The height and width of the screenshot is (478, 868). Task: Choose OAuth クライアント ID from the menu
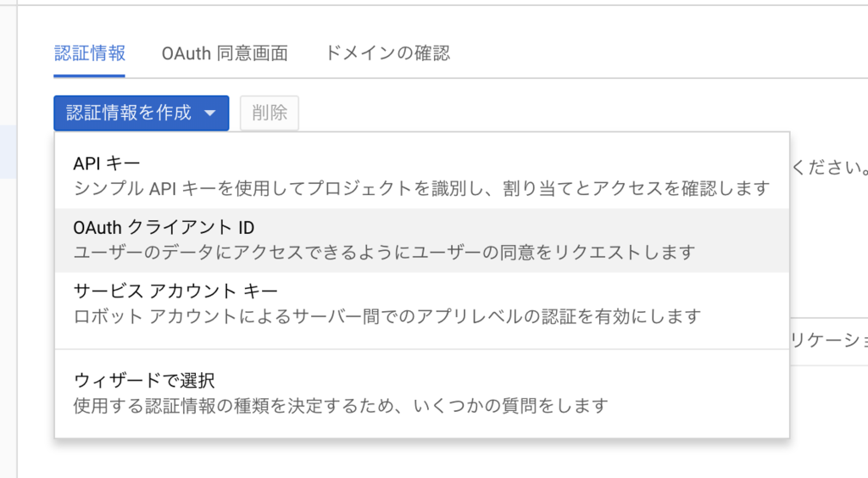[x=422, y=240]
